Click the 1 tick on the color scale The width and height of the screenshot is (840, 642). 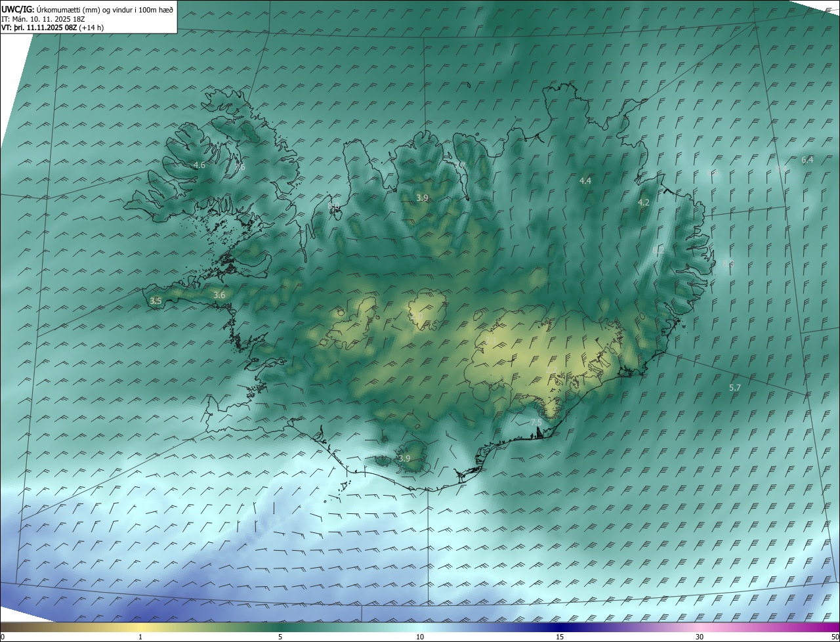[140, 637]
